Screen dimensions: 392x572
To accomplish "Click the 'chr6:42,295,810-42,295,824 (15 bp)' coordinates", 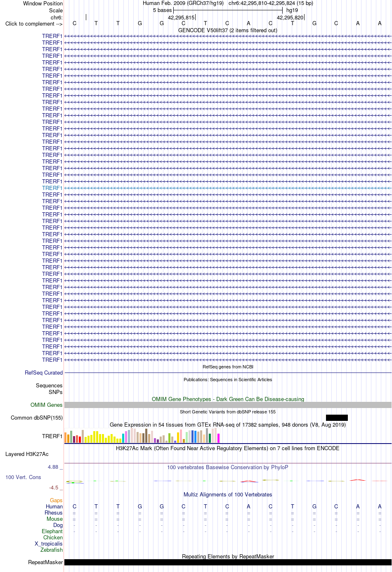I will (x=271, y=3).
